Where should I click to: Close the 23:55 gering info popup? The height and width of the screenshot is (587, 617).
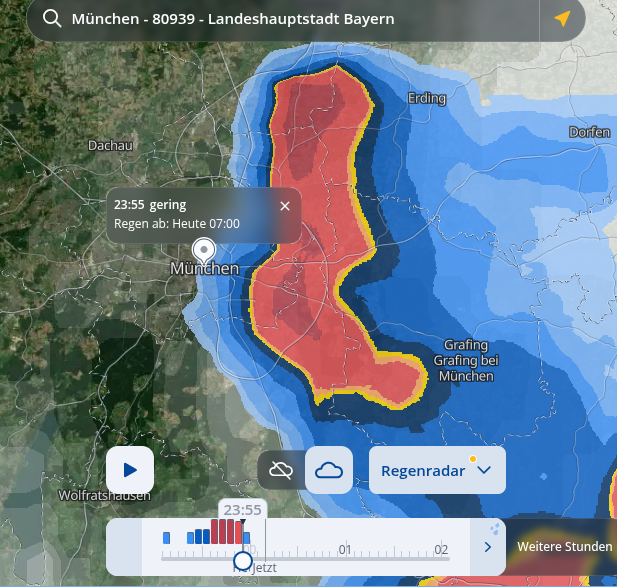(x=285, y=206)
